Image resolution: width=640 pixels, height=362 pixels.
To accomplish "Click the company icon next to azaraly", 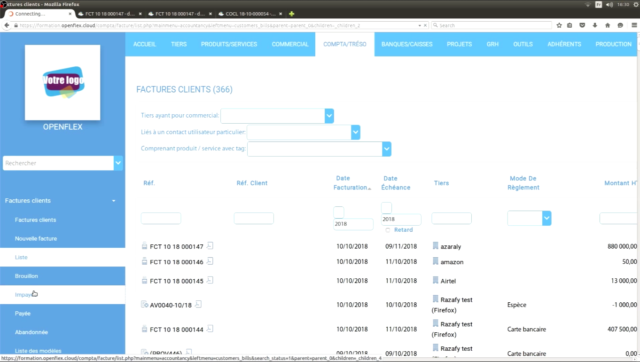I will tap(435, 246).
